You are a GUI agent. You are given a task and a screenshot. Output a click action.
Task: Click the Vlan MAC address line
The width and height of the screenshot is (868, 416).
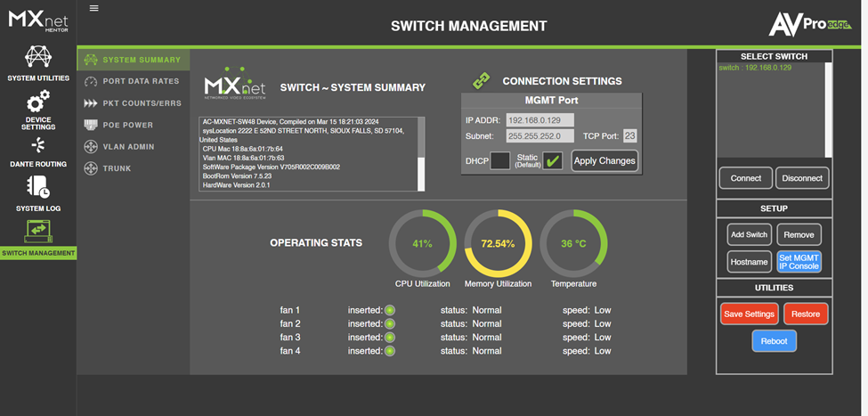point(243,158)
